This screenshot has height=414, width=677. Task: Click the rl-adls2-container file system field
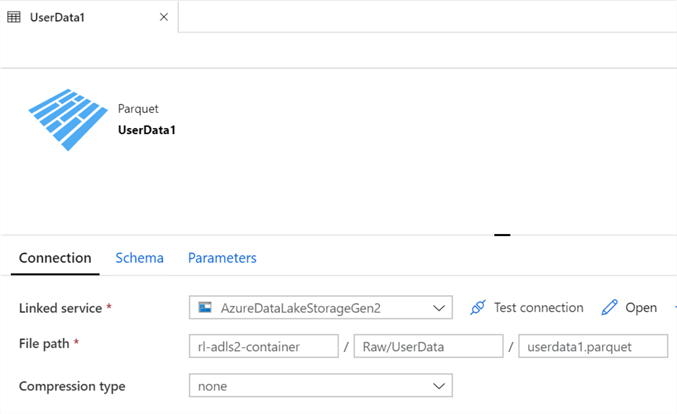pyautogui.click(x=264, y=346)
